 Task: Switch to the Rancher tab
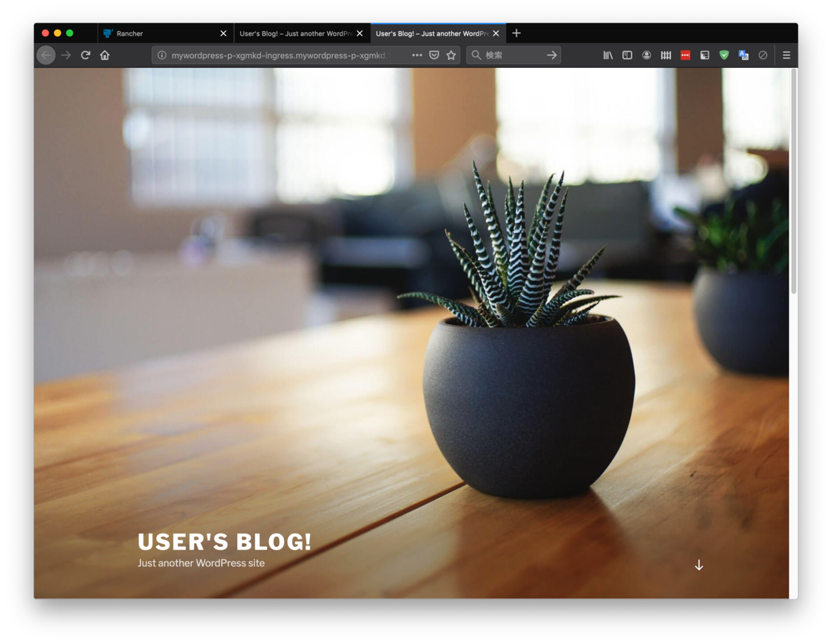pos(166,33)
